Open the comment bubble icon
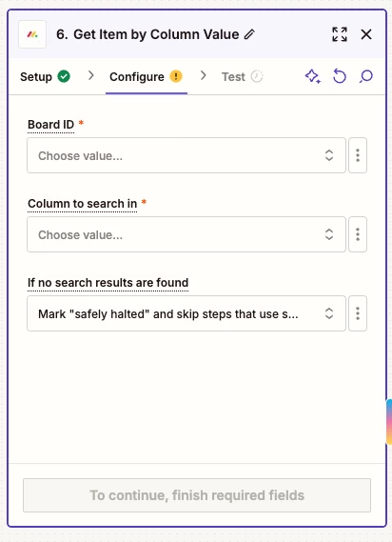This screenshot has height=542, width=392. point(366,76)
